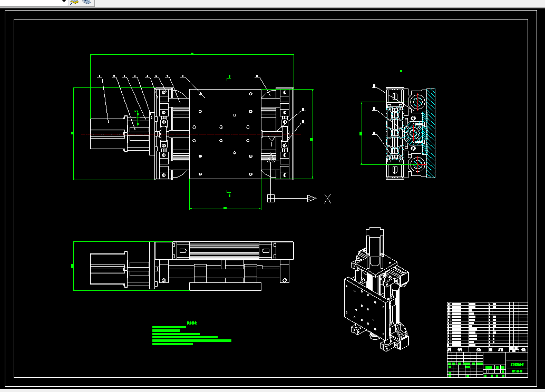The height and width of the screenshot is (392, 545).
Task: Select the cyan hatched wall in section view
Action: [x=431, y=133]
